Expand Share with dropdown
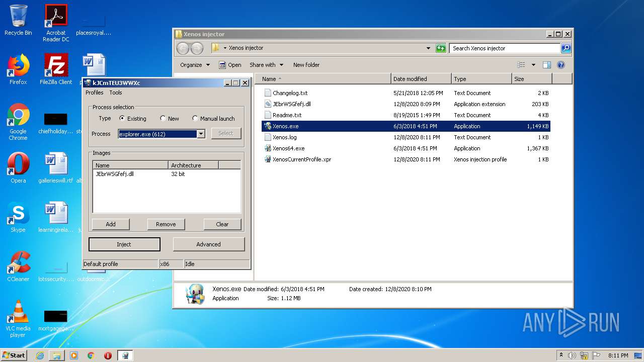 267,65
